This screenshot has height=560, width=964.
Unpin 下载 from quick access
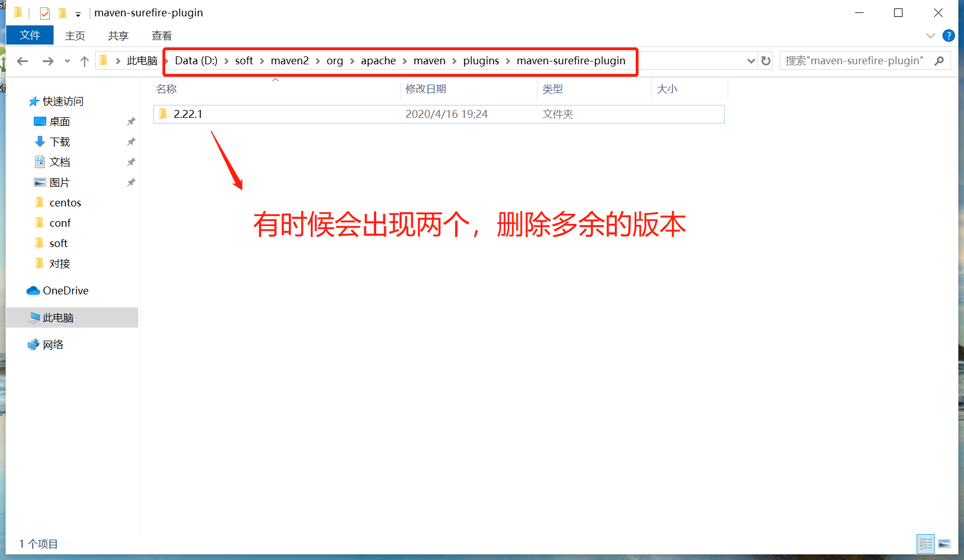131,142
